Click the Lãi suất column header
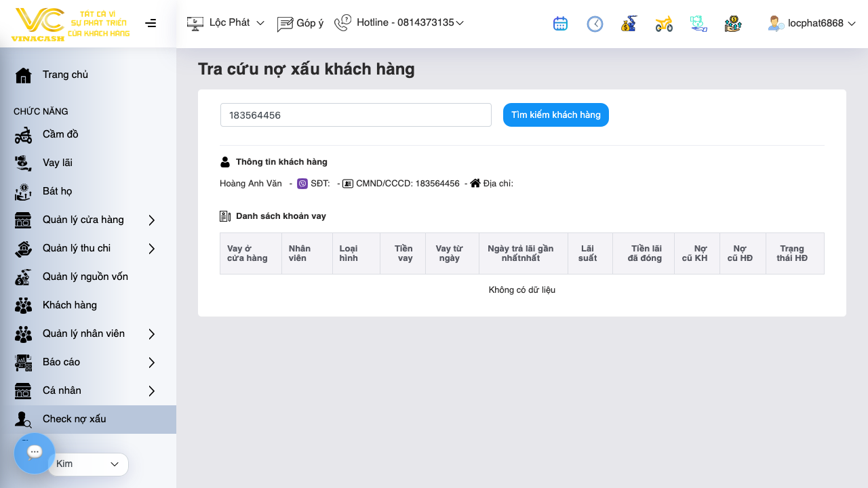The height and width of the screenshot is (488, 868). coord(590,253)
